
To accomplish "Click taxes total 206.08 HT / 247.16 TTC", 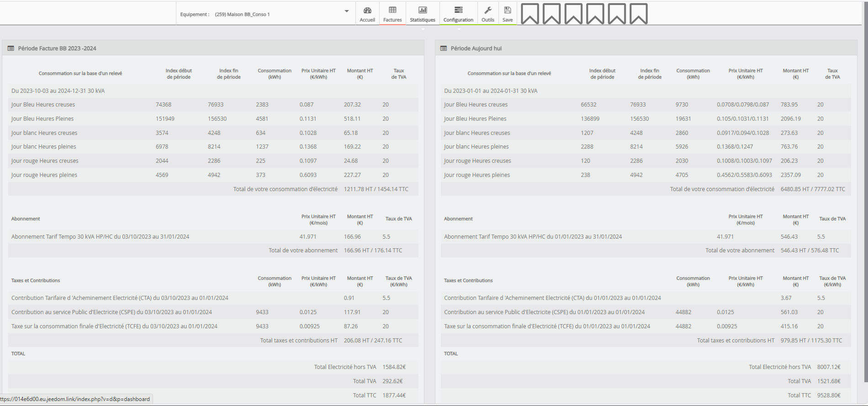I will click(373, 341).
